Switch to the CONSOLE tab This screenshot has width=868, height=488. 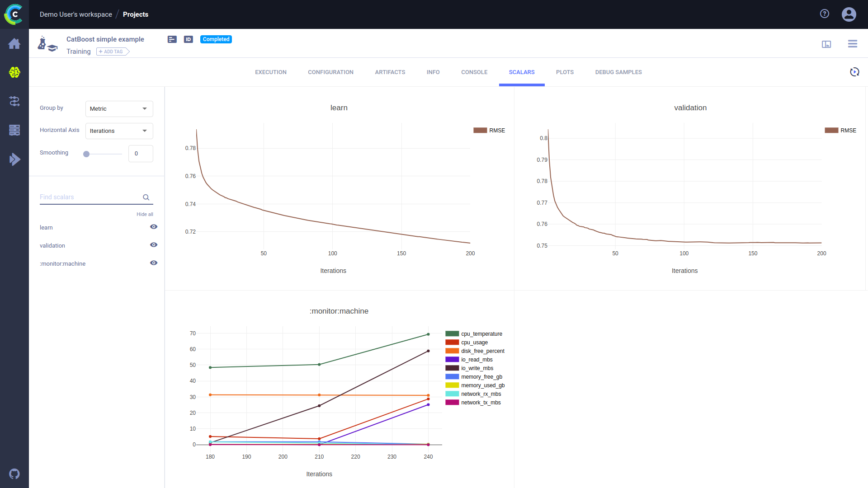tap(474, 72)
